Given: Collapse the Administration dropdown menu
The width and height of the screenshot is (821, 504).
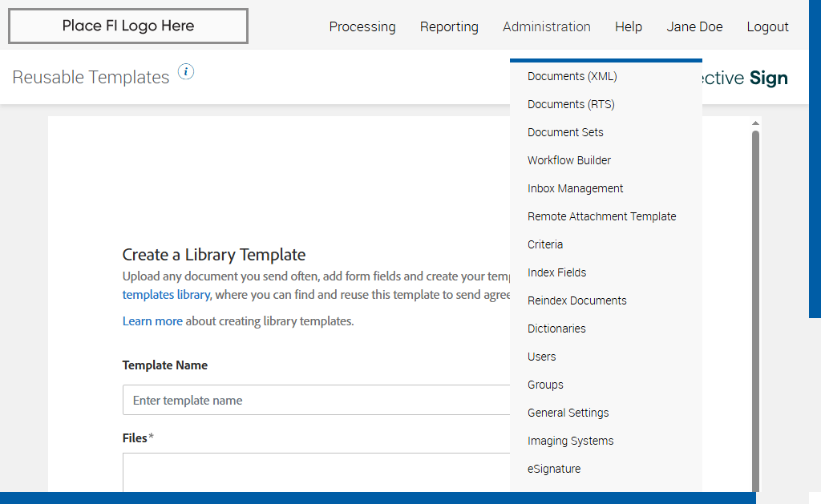Looking at the screenshot, I should [x=547, y=26].
